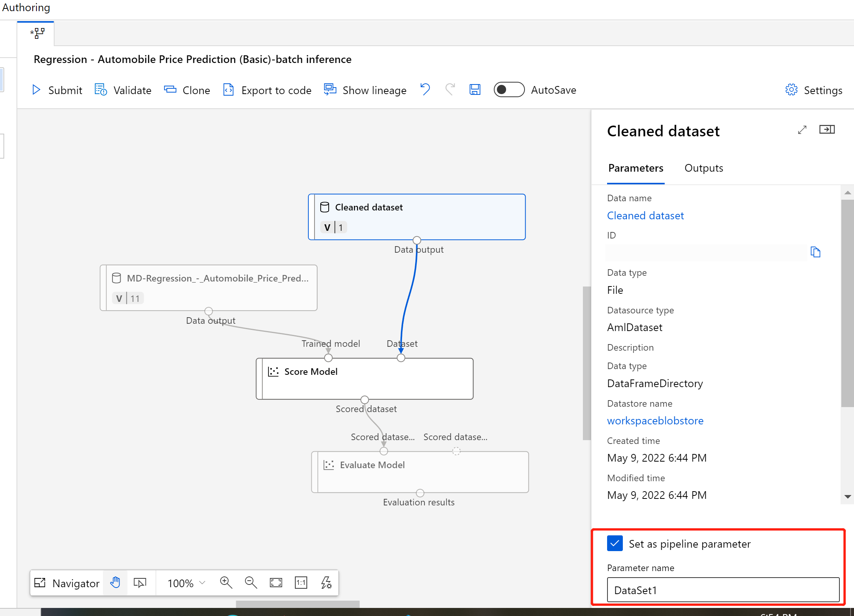Click the copy ID icon
This screenshot has height=616, width=854.
tap(815, 252)
